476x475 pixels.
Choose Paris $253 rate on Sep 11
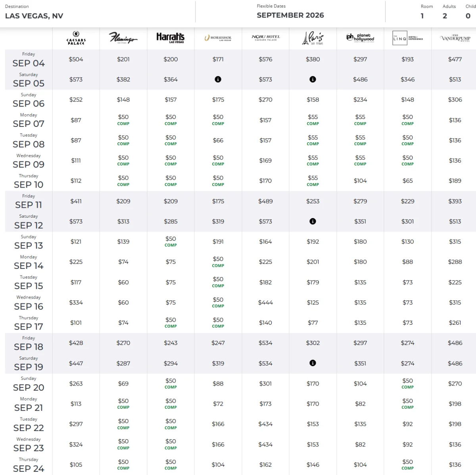(x=313, y=201)
